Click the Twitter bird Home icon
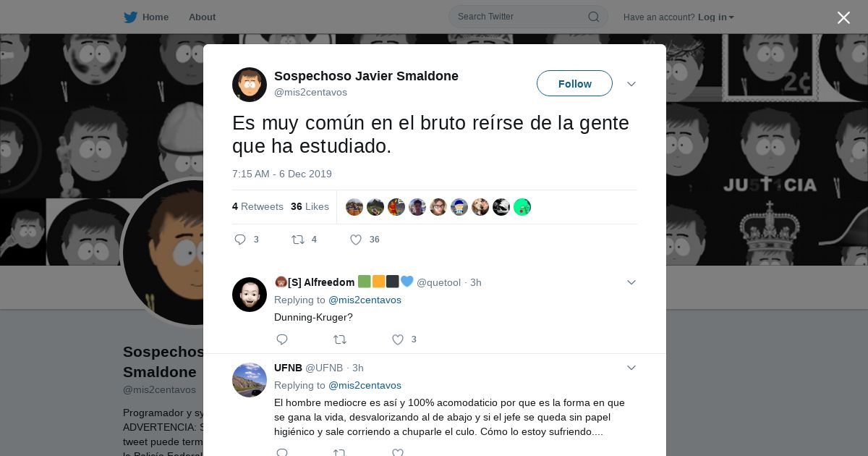Image resolution: width=868 pixels, height=456 pixels. pyautogui.click(x=130, y=17)
